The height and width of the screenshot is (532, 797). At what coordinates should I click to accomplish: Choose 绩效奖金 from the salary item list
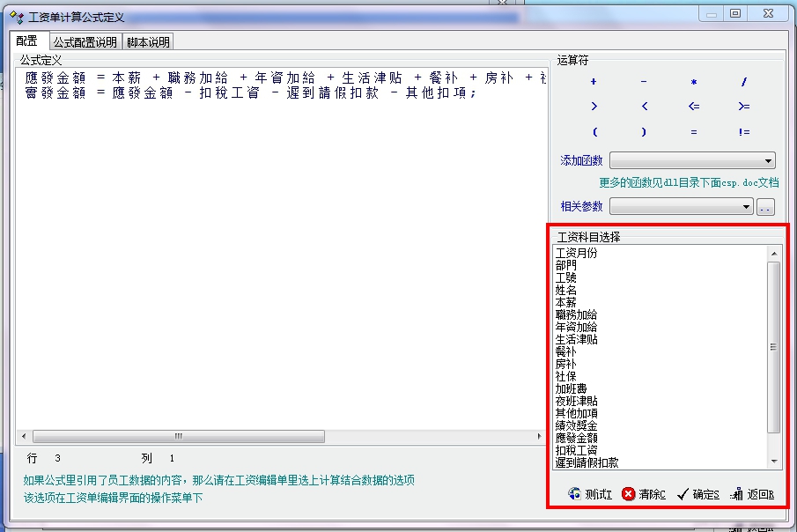[576, 425]
